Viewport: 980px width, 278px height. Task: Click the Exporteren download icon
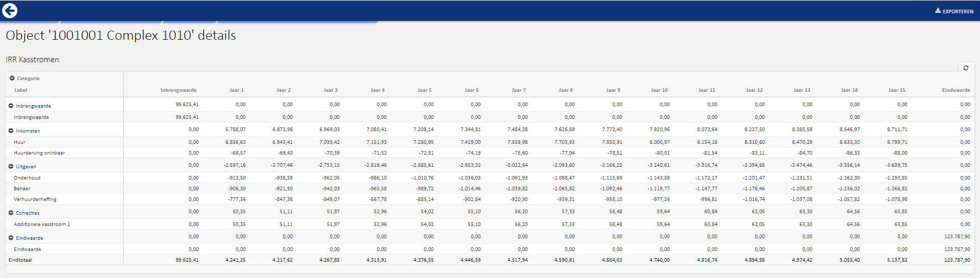(938, 11)
